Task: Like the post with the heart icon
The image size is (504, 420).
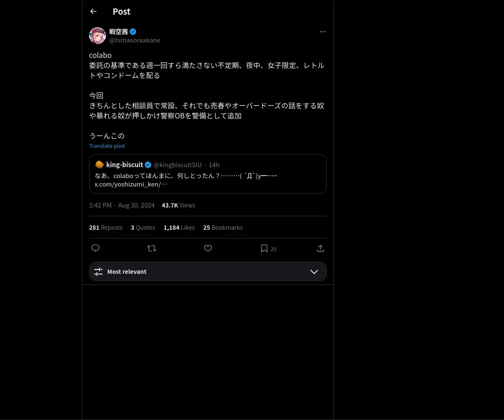Action: pos(208,248)
